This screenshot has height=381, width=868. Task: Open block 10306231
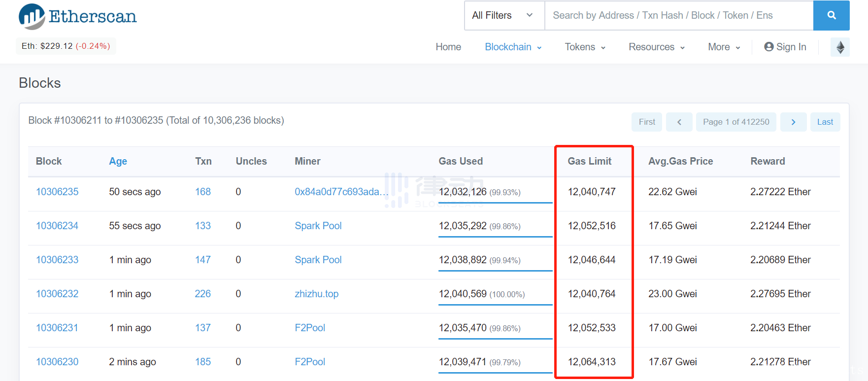(x=57, y=328)
